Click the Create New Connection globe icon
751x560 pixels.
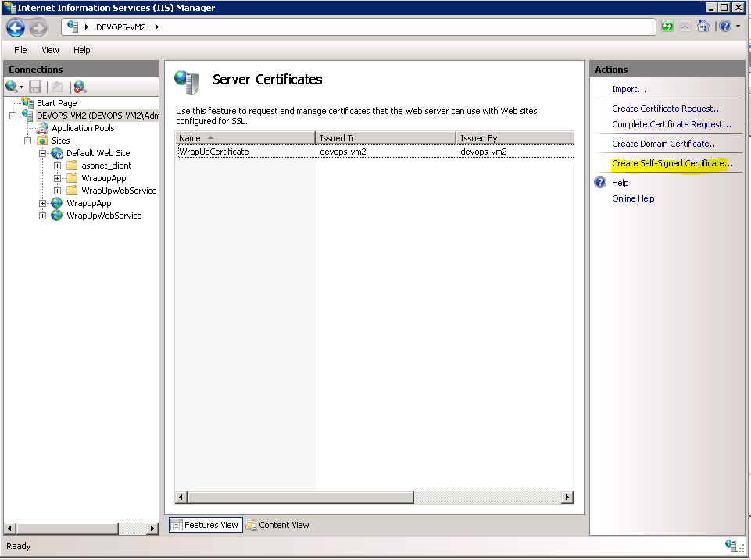[x=12, y=87]
